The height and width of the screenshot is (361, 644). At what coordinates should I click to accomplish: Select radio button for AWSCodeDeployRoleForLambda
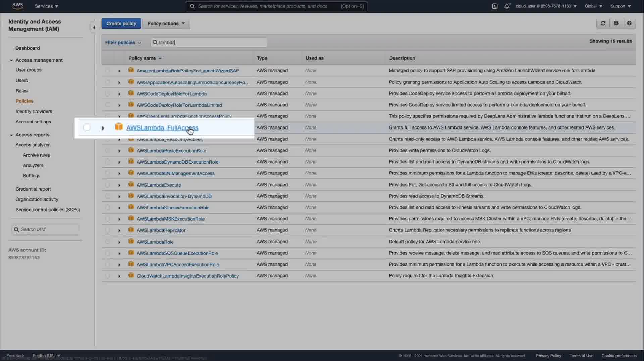pos(107,94)
